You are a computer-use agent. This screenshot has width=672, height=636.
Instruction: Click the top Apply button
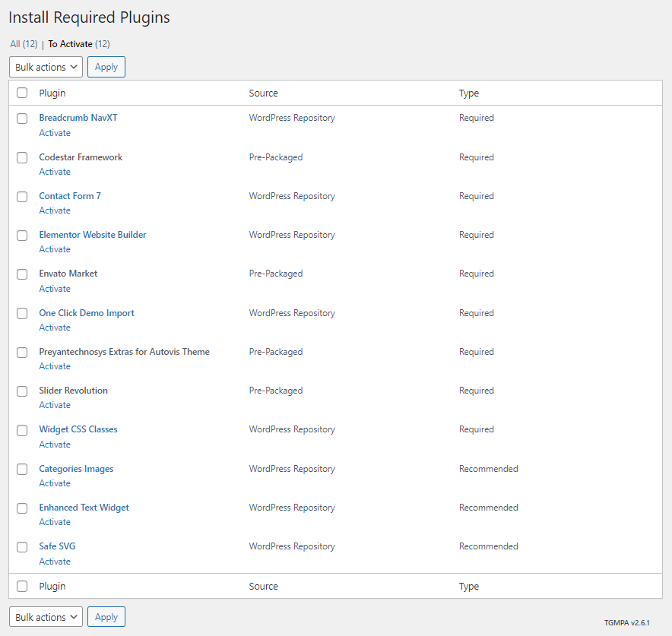pos(106,67)
